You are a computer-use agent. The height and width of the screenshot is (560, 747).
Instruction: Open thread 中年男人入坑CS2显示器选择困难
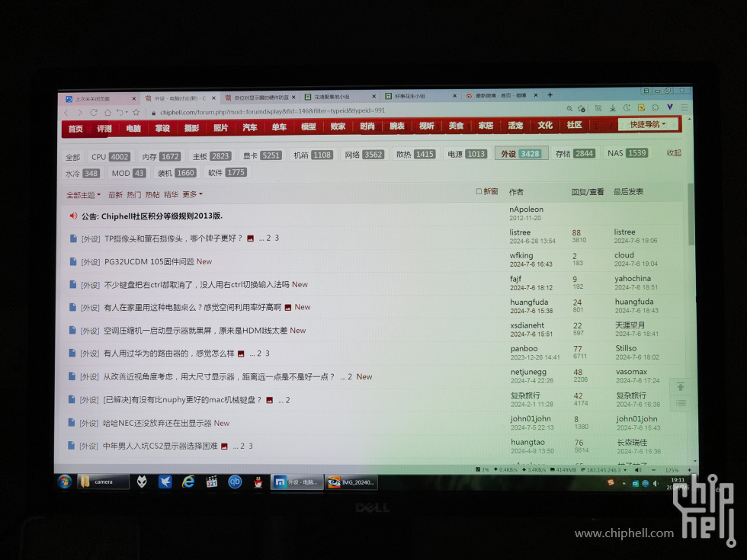(x=160, y=446)
